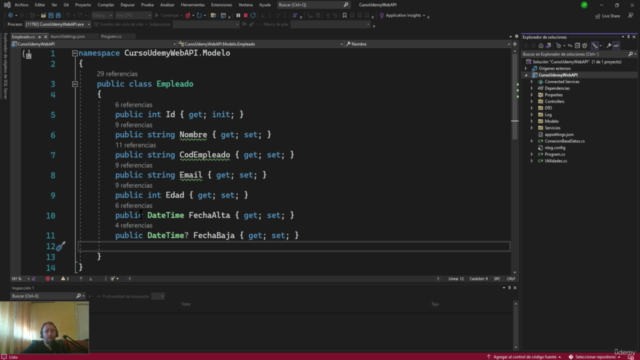The height and width of the screenshot is (360, 640).
Task: Switch to the Program.cs tab
Action: click(x=111, y=37)
